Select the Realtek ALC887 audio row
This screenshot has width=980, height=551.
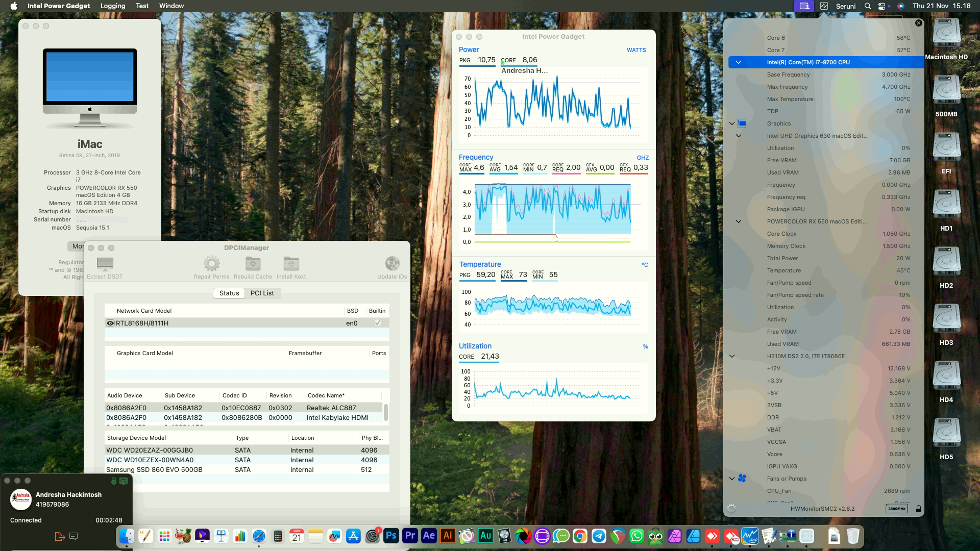[x=243, y=408]
